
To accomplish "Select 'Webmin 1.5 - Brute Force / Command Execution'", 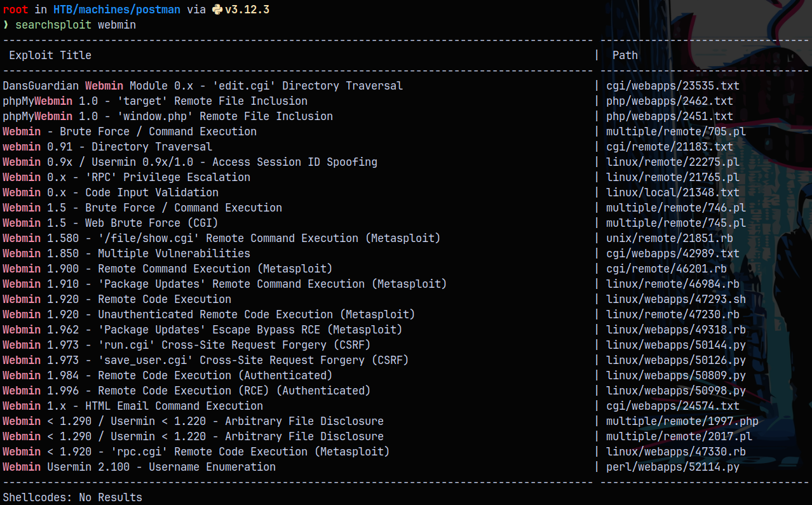I will point(142,208).
